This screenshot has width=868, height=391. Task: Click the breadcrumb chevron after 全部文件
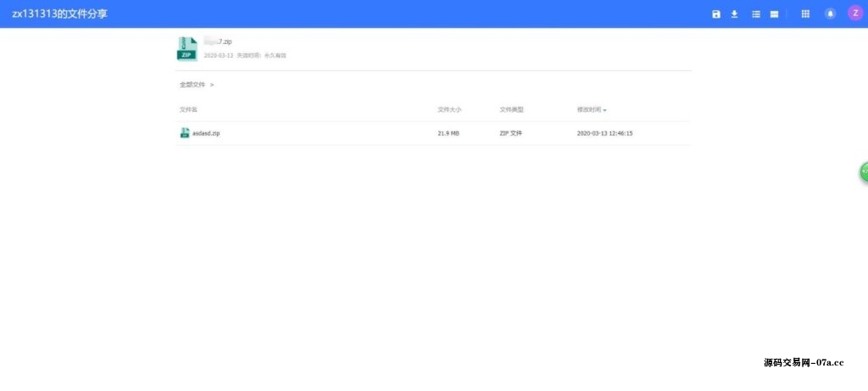(212, 85)
